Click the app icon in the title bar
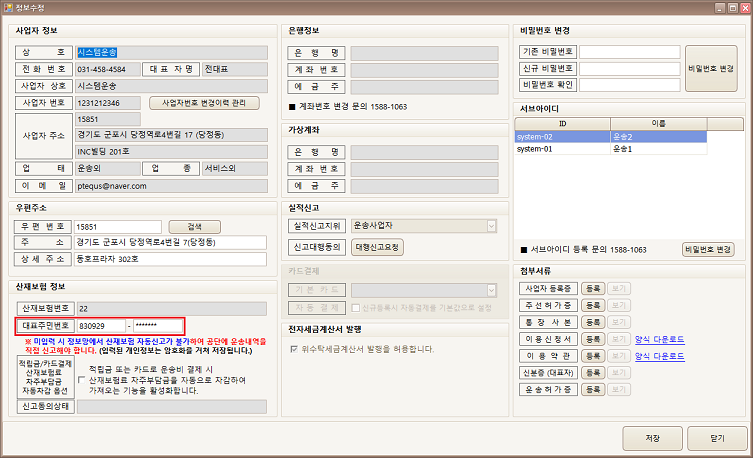The image size is (753, 458). point(9,8)
